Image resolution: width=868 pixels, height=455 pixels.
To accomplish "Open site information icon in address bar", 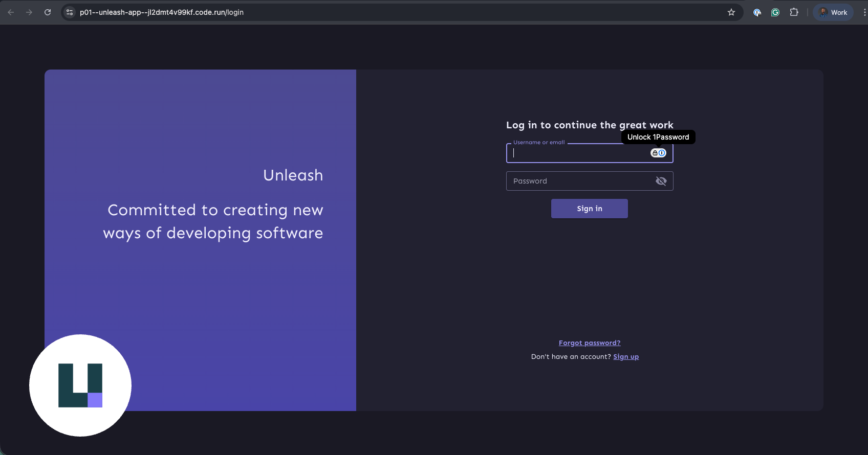I will [70, 12].
